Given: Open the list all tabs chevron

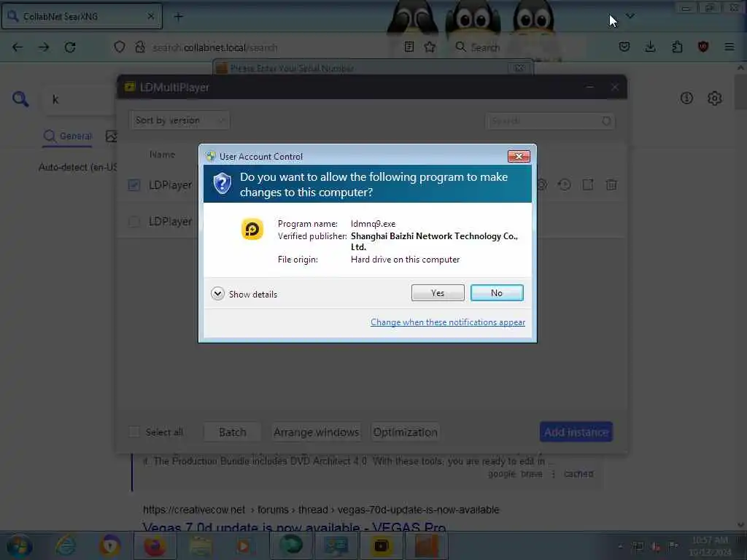Looking at the screenshot, I should 630,16.
